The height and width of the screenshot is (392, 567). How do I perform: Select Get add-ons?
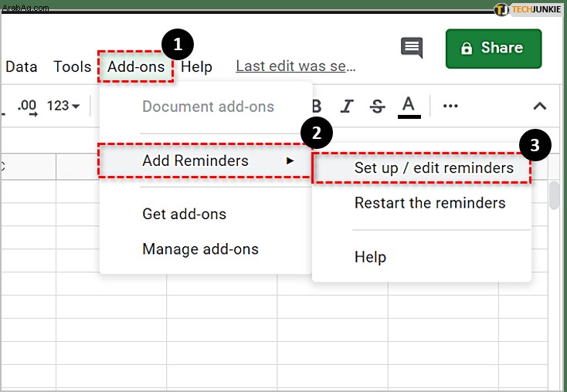click(185, 215)
